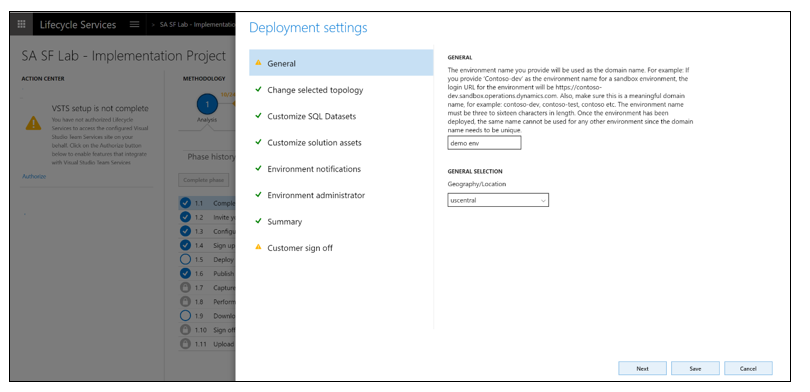The height and width of the screenshot is (392, 810).
Task: Toggle completed check for task 1.3
Action: tap(185, 231)
